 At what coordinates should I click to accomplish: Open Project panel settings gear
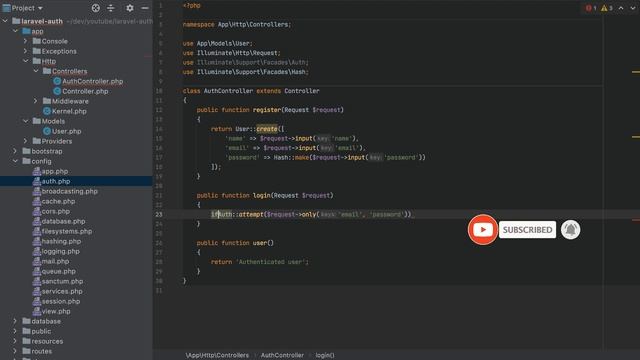point(130,8)
